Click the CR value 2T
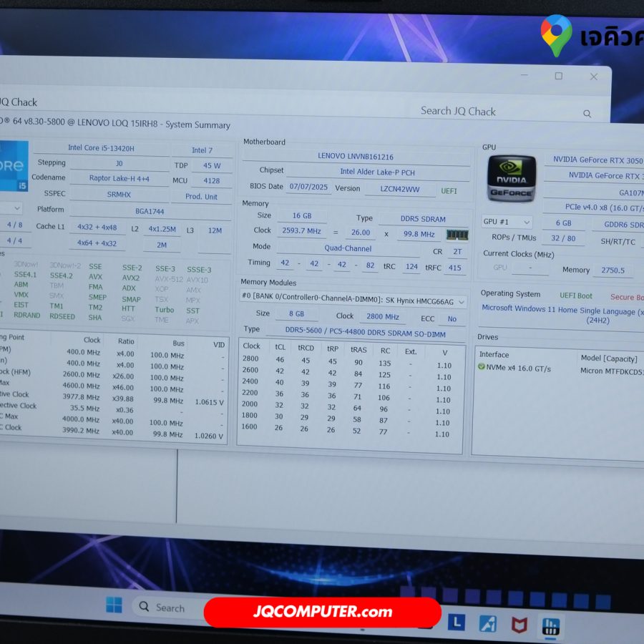This screenshot has width=644, height=644. click(x=457, y=252)
